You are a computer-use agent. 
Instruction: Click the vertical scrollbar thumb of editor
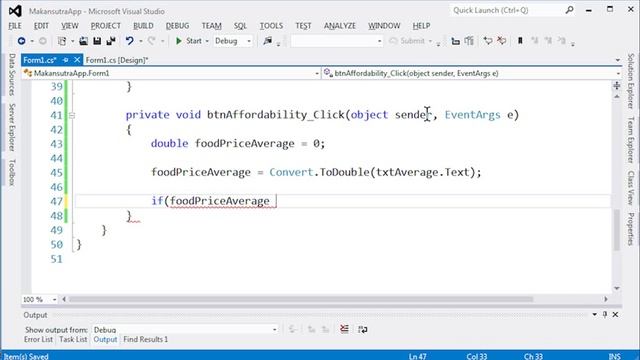[x=617, y=229]
